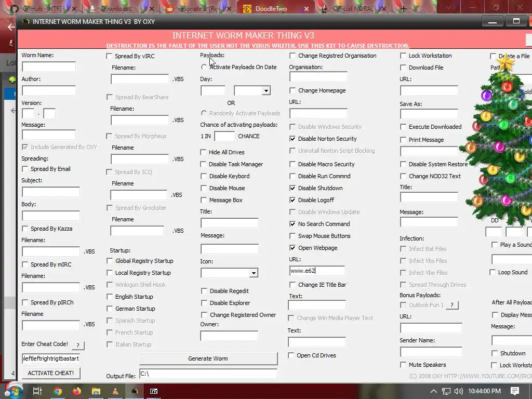
Task: Uncheck Disable Norton Security
Action: tap(292, 139)
